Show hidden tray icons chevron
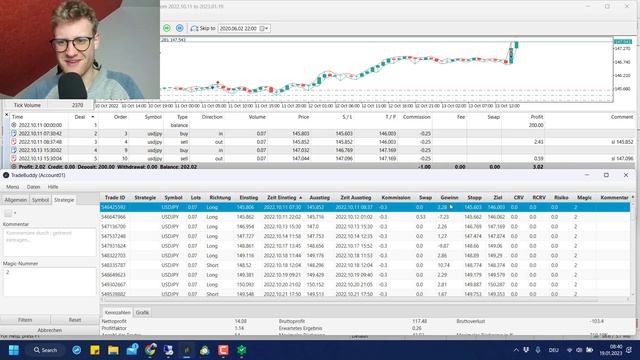Image resolution: width=640 pixels, height=360 pixels. (516, 350)
